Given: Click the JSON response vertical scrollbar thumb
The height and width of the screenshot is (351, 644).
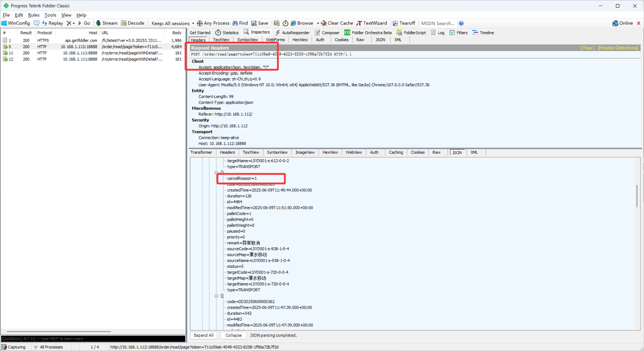Looking at the screenshot, I should click(x=637, y=196).
